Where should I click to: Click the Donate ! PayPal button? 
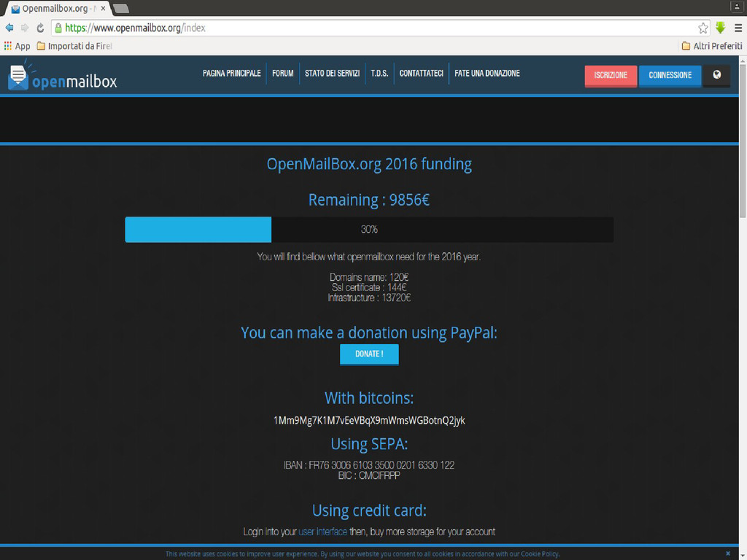click(x=369, y=354)
